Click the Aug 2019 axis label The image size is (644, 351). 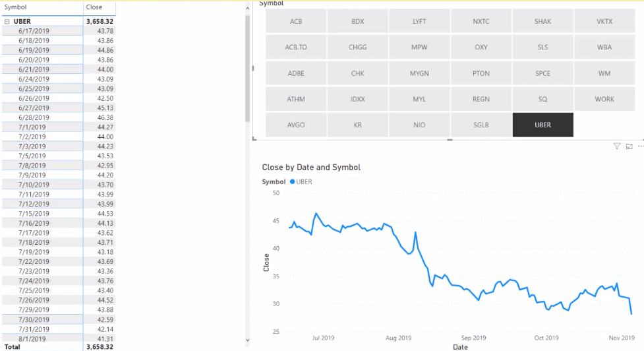[x=398, y=338]
